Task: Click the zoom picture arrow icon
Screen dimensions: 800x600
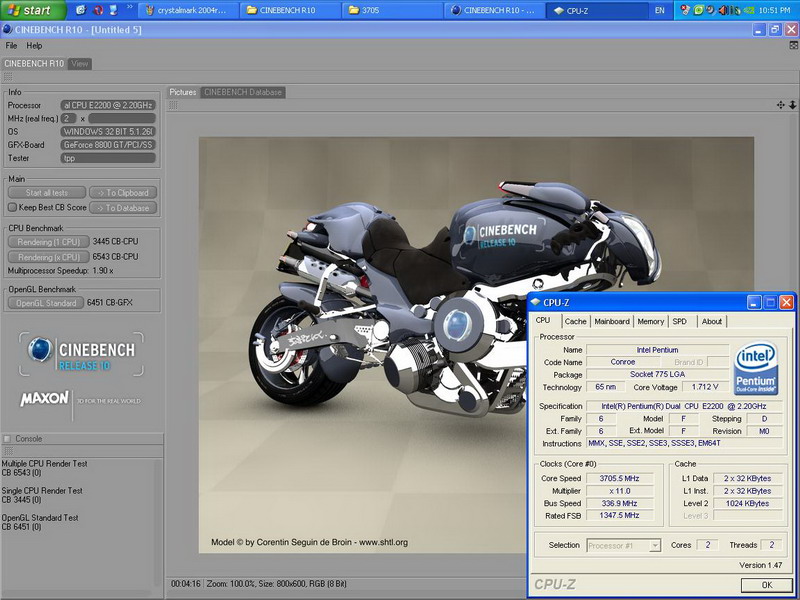Action: tap(792, 105)
